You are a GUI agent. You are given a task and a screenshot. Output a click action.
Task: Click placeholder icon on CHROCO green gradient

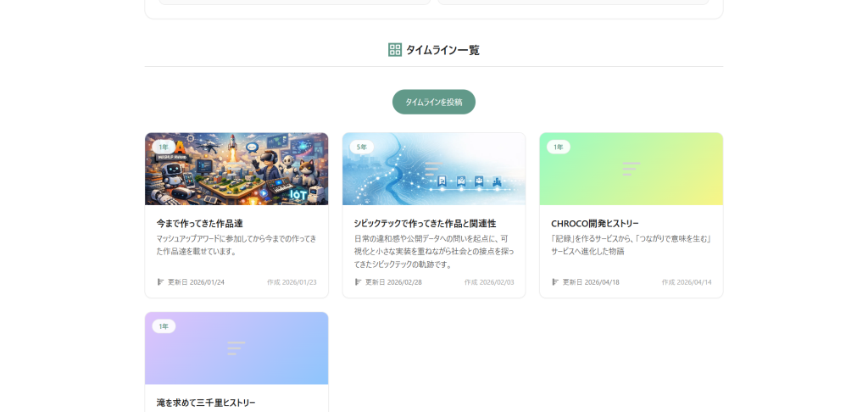coord(631,169)
